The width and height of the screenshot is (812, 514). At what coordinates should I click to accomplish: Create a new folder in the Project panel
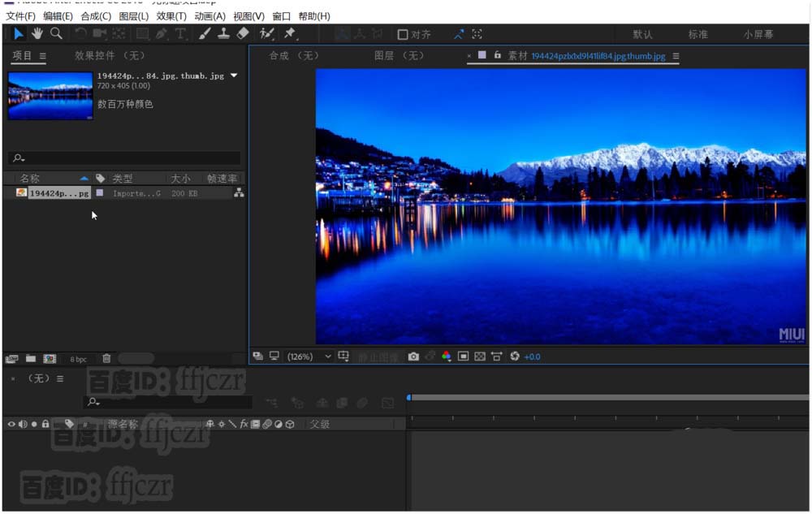click(31, 358)
